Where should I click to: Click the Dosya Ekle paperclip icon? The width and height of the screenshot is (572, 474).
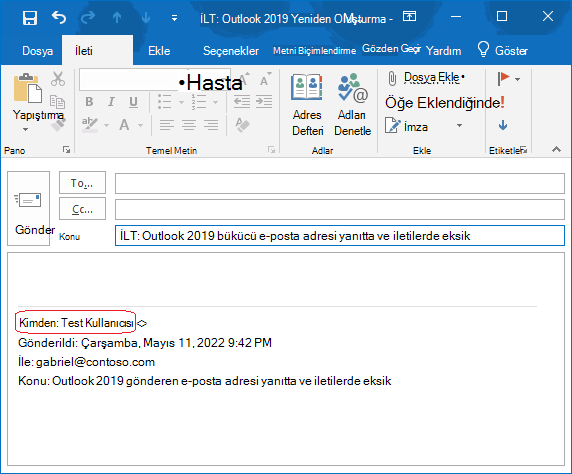(x=392, y=78)
